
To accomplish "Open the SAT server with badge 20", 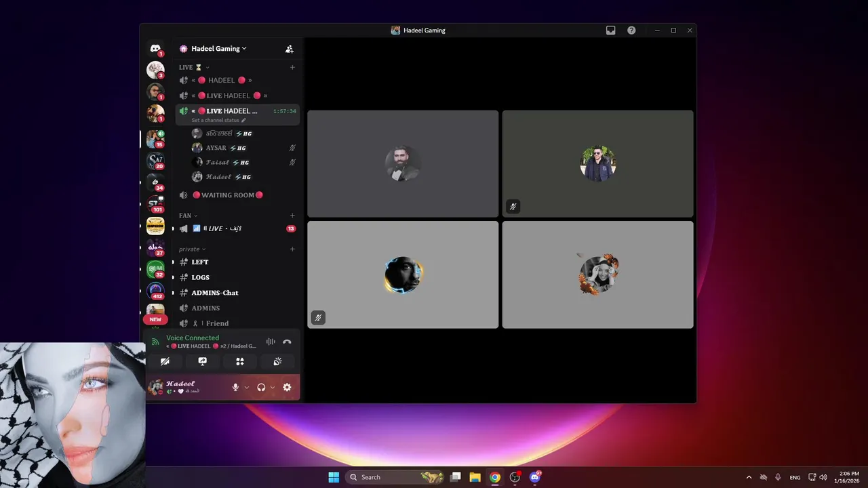I will click(x=155, y=161).
